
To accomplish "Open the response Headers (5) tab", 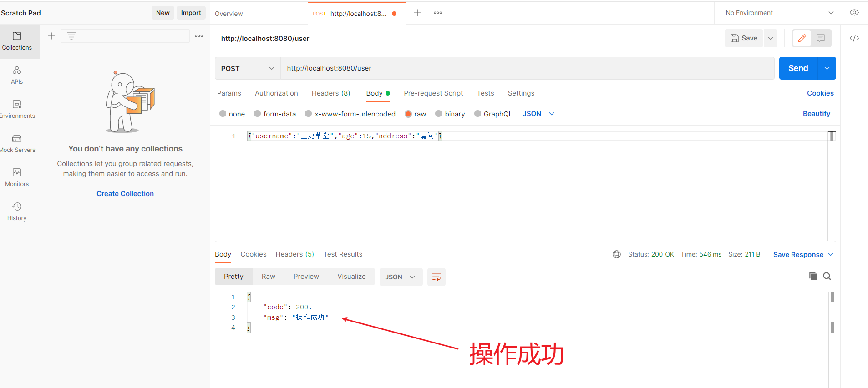I will click(294, 254).
